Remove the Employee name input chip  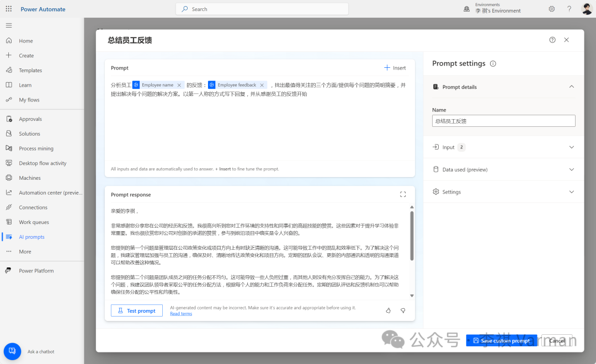(179, 85)
